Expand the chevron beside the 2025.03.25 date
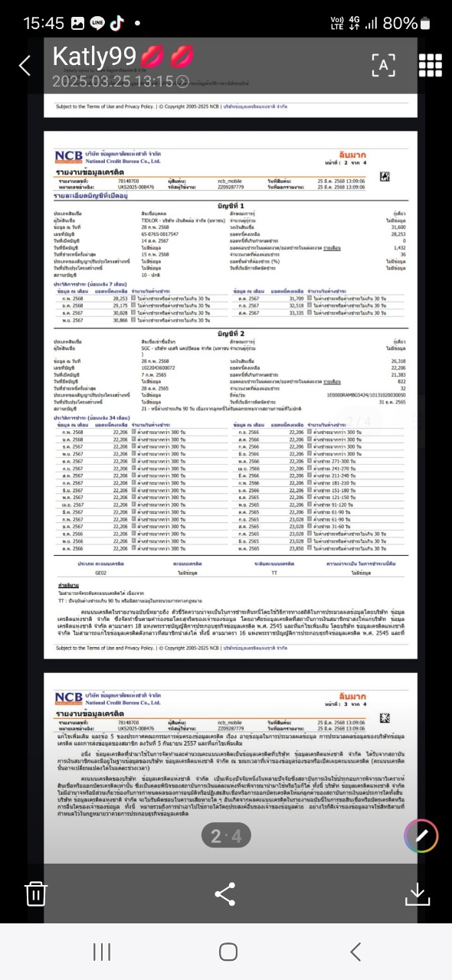Viewport: 452px width, 980px height. click(x=182, y=81)
